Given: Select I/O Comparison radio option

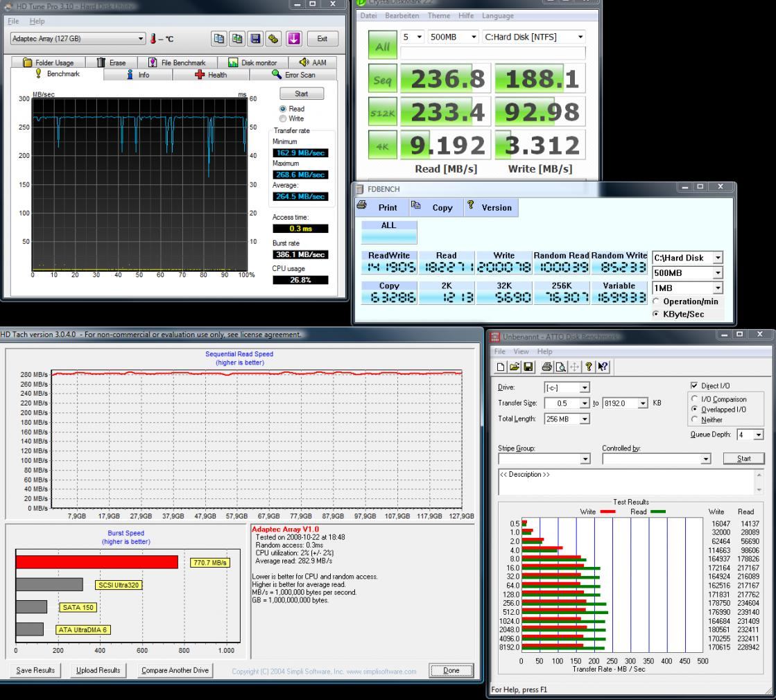Looking at the screenshot, I should point(694,399).
